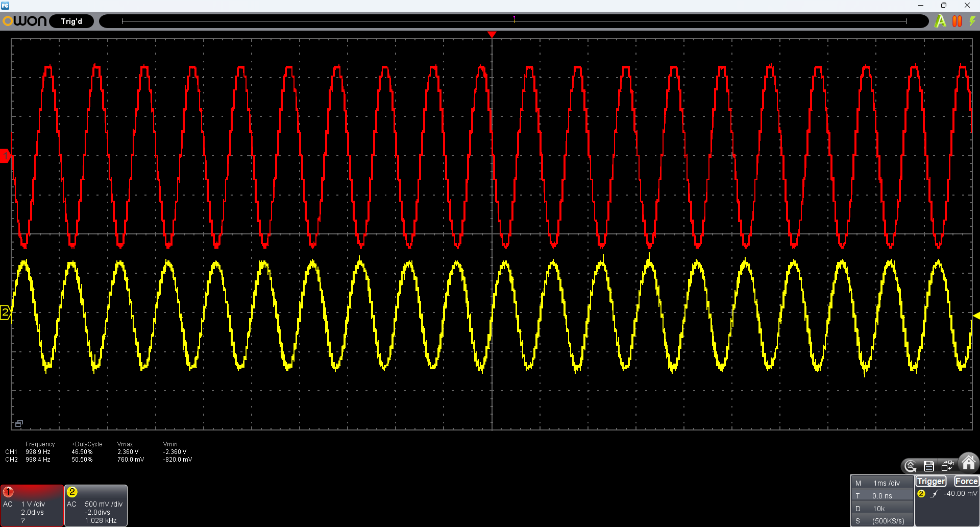980x527 pixels.
Task: Select the red channel 1 zero-level marker
Action: (5, 156)
